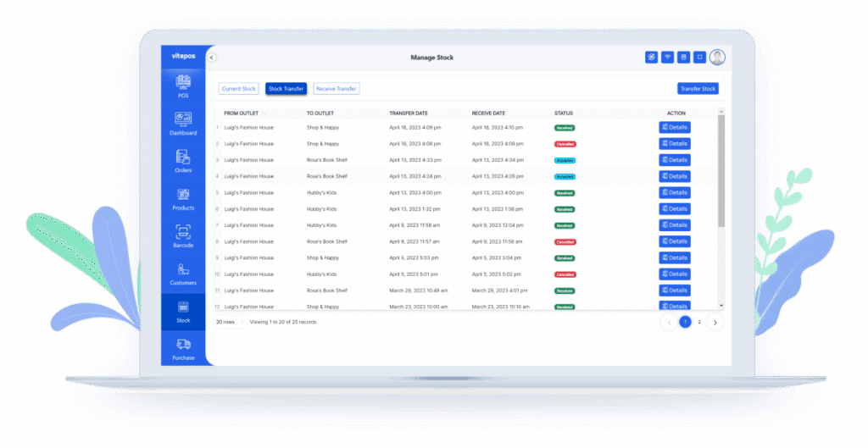Click the TRANSFER DATE column header
The width and height of the screenshot is (868, 448).
point(409,113)
